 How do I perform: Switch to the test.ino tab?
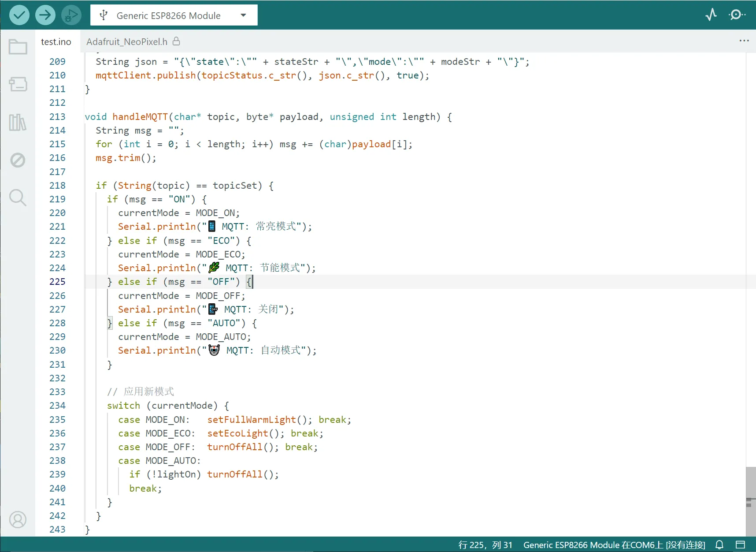[x=56, y=42]
